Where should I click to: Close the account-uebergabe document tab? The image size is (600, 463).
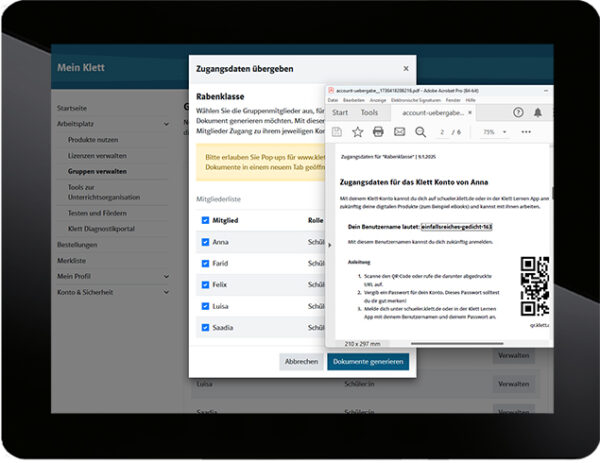pyautogui.click(x=470, y=112)
